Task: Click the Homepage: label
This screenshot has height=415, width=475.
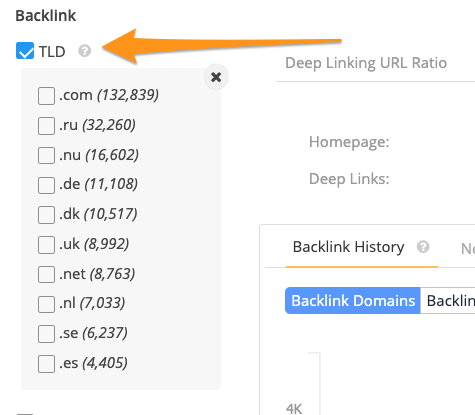Action: click(349, 142)
